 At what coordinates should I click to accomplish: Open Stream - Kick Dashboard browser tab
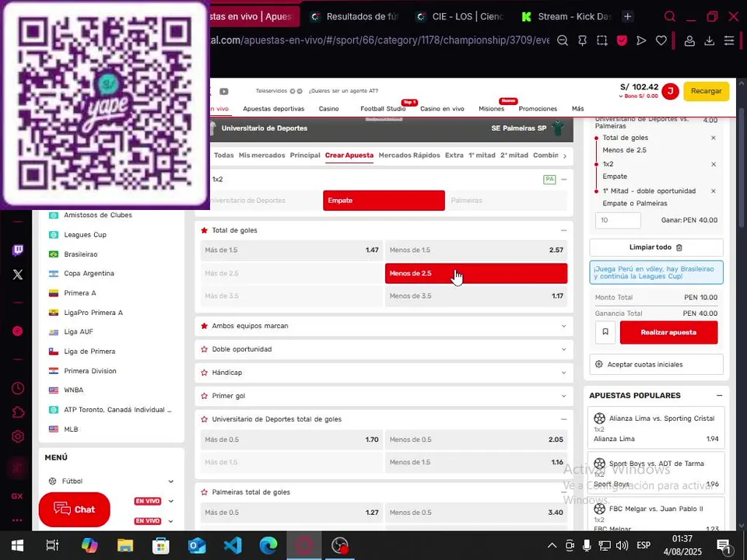click(x=567, y=16)
